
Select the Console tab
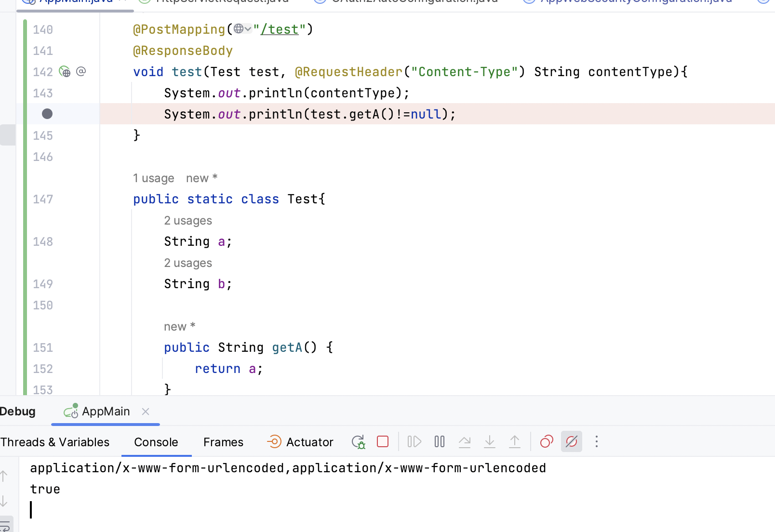pos(156,442)
